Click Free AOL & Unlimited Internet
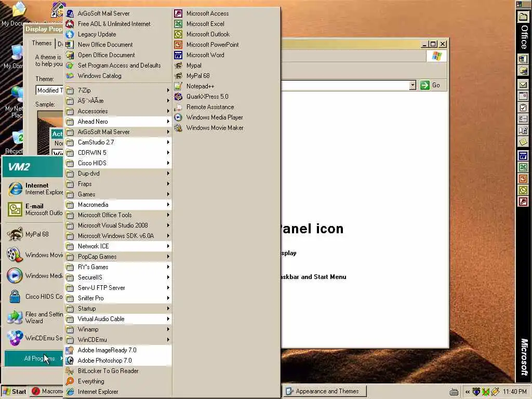Image resolution: width=532 pixels, height=399 pixels. (118, 24)
